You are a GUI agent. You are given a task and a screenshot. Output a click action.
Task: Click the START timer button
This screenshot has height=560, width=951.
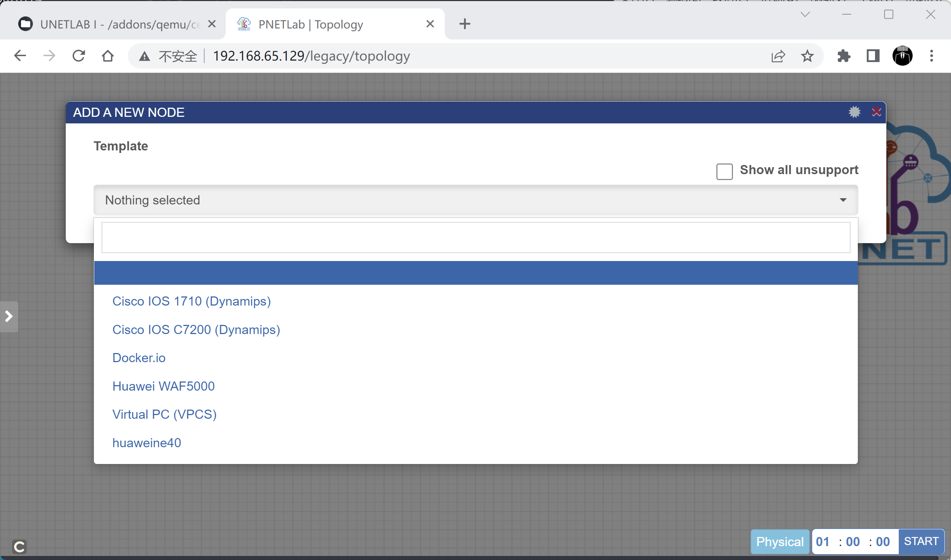coord(921,541)
